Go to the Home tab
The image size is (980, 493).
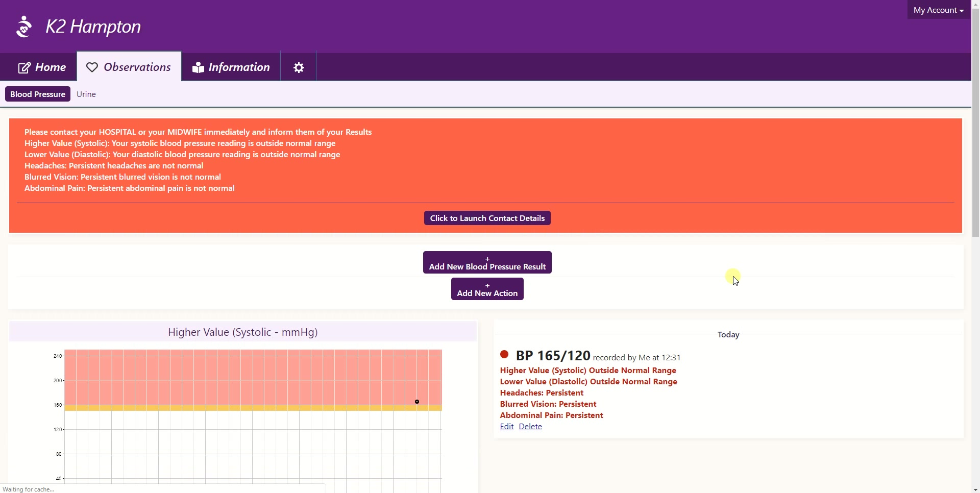click(x=42, y=67)
